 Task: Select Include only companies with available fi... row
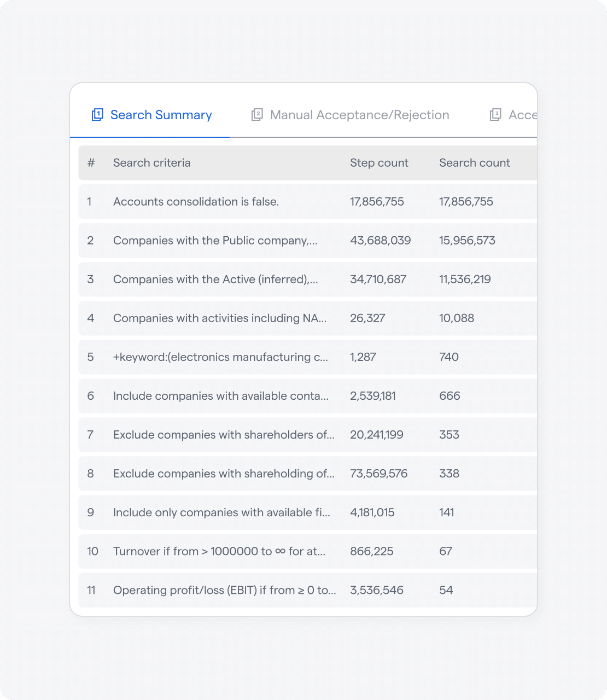[x=221, y=512]
